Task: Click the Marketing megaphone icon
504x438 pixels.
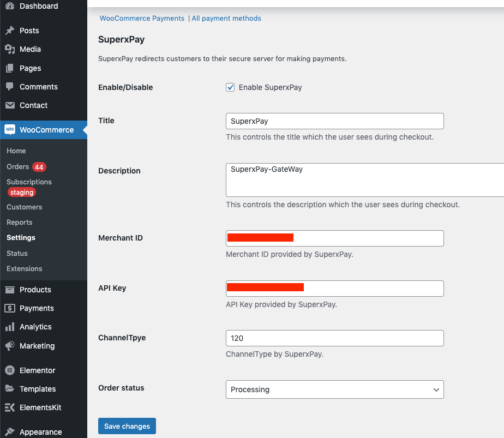Action: (10, 346)
